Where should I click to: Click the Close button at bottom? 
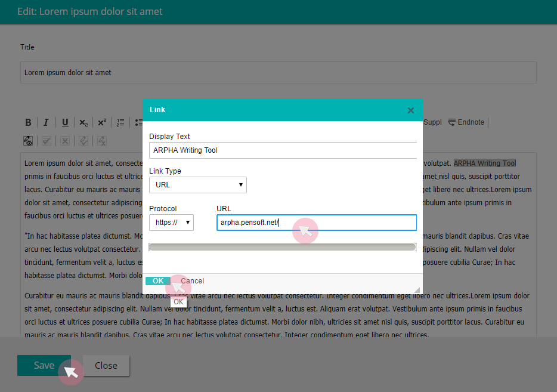[106, 365]
